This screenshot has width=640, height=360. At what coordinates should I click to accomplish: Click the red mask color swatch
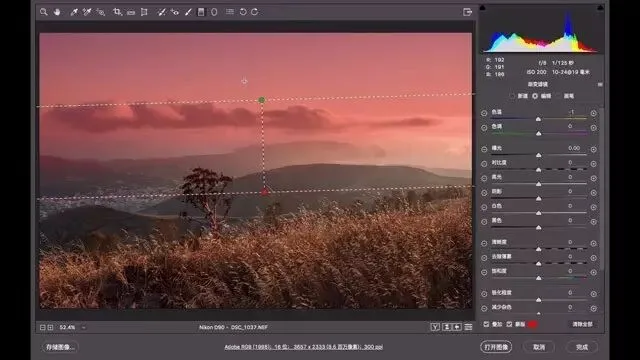pos(533,324)
